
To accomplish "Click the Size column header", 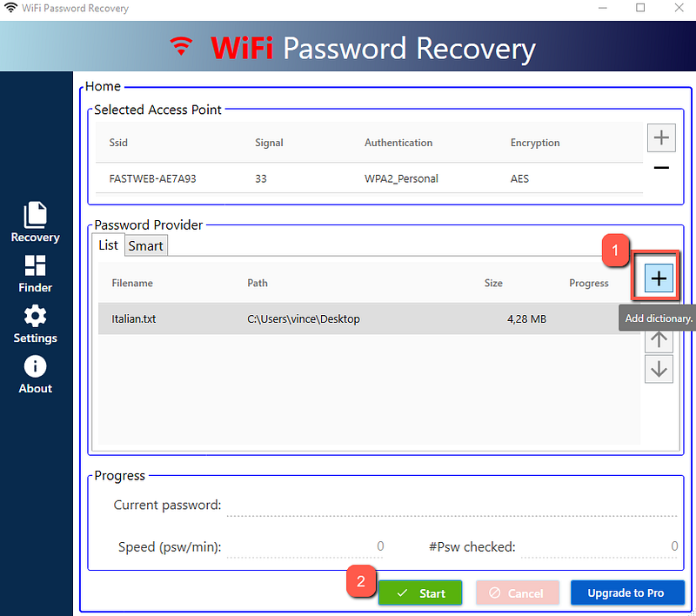I will (x=493, y=283).
